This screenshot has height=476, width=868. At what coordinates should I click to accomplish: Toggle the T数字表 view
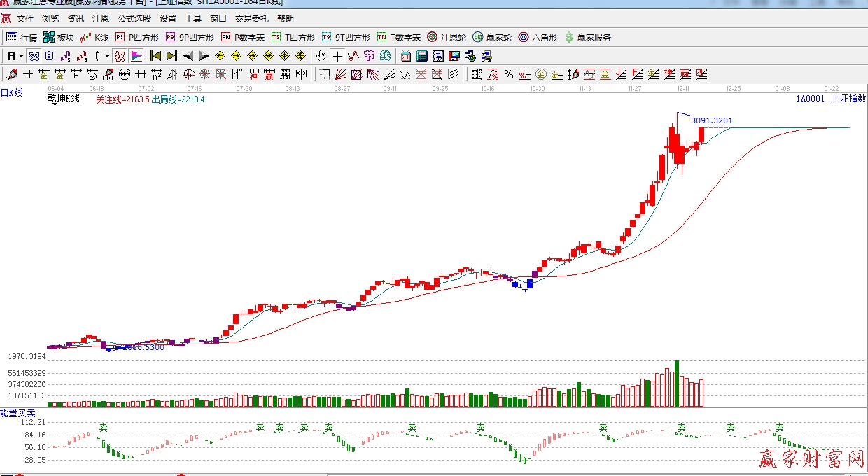(x=399, y=37)
